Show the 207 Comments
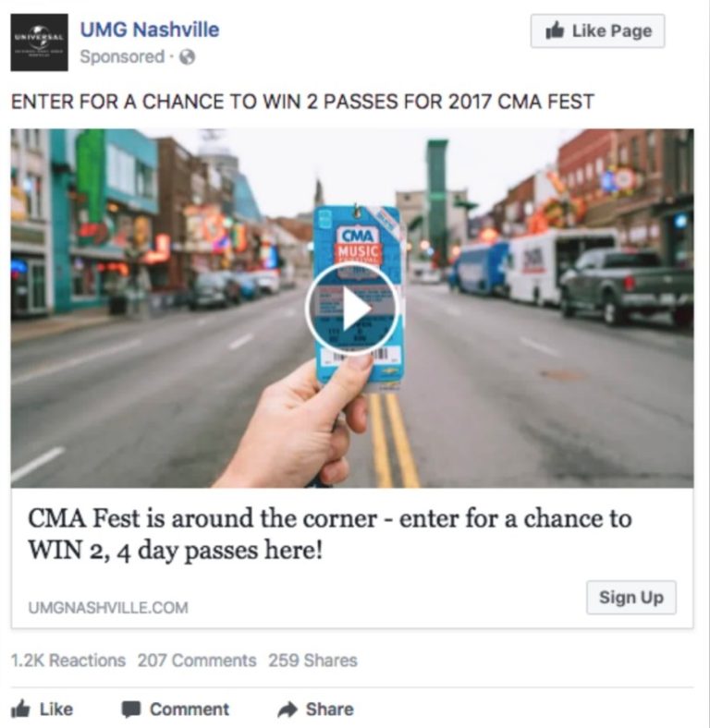 click(197, 661)
